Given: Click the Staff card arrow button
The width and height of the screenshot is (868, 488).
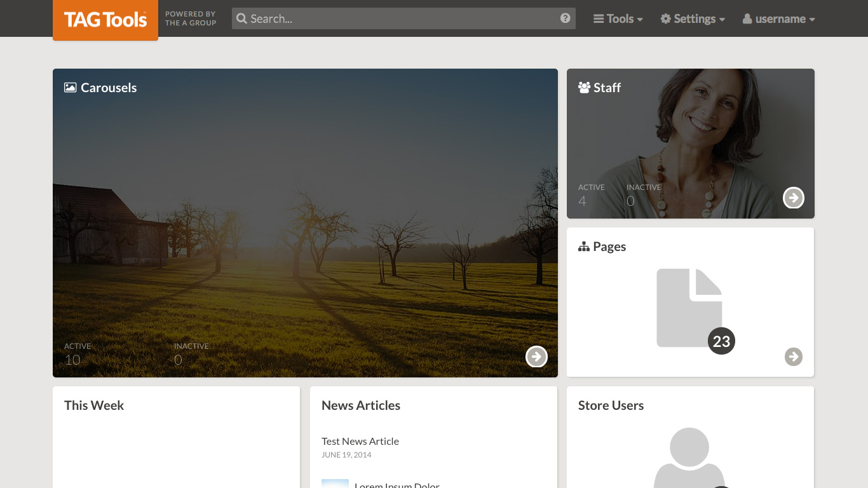Looking at the screenshot, I should pyautogui.click(x=793, y=198).
